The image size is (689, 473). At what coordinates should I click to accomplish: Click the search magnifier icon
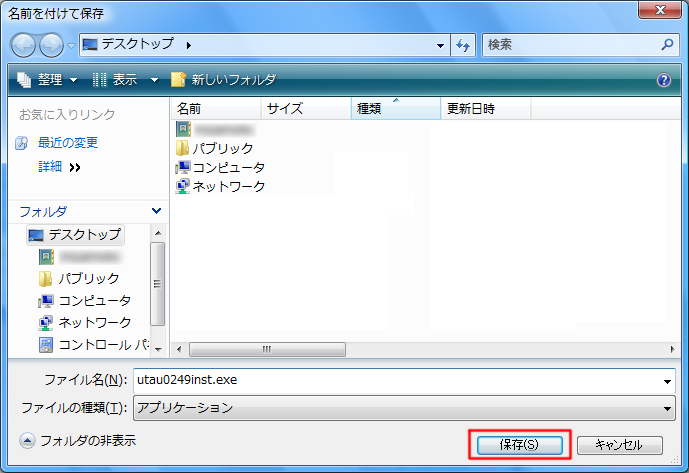pos(668,45)
